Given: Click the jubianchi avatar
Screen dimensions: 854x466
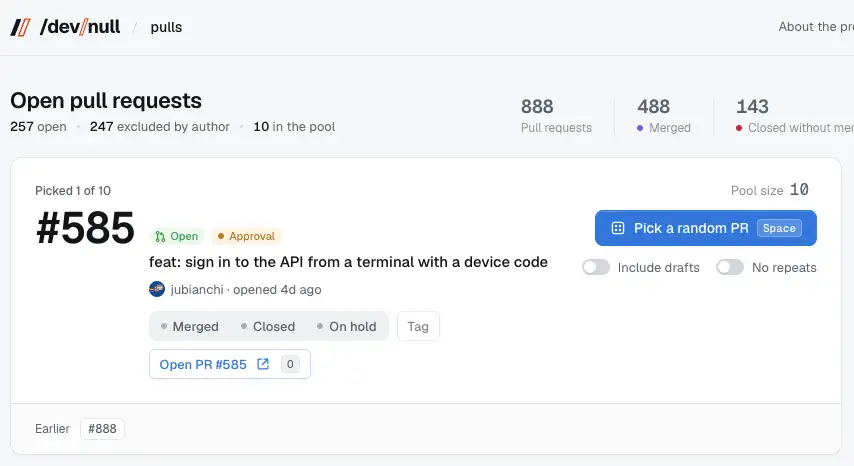Looking at the screenshot, I should tap(157, 289).
